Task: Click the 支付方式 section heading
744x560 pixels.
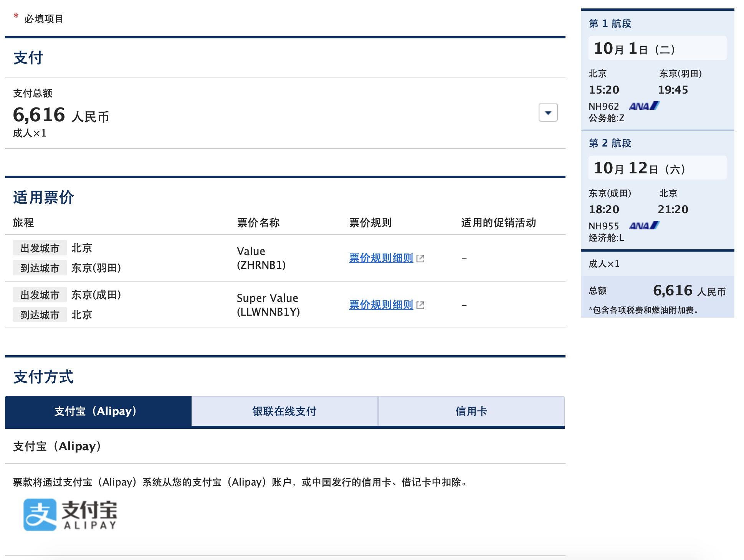Action: (x=43, y=377)
